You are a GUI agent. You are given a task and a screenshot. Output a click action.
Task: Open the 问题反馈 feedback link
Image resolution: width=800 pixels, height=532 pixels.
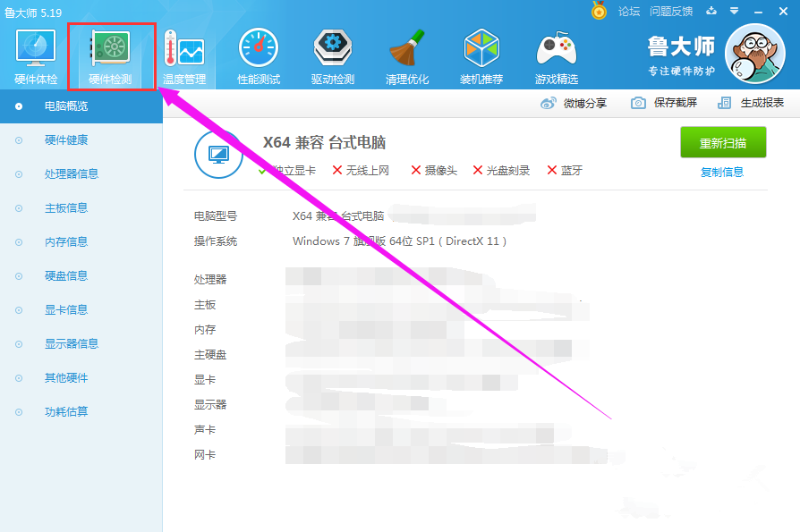(x=670, y=12)
